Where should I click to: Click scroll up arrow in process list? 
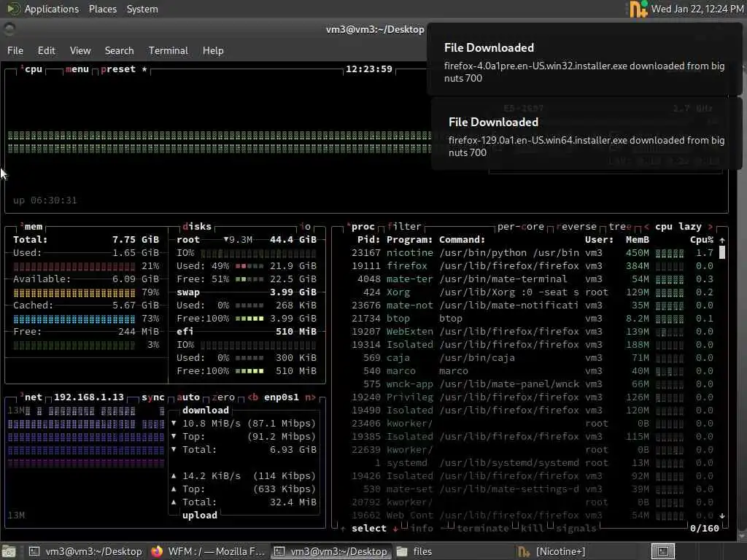(x=721, y=240)
